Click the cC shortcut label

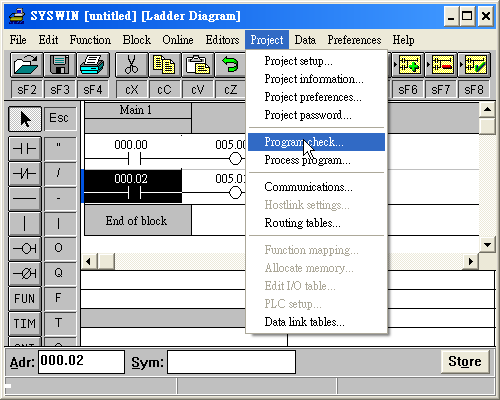(164, 90)
